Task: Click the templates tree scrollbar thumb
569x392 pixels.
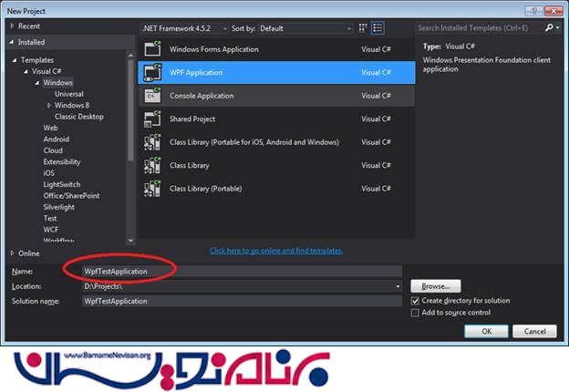Action: 131,109
